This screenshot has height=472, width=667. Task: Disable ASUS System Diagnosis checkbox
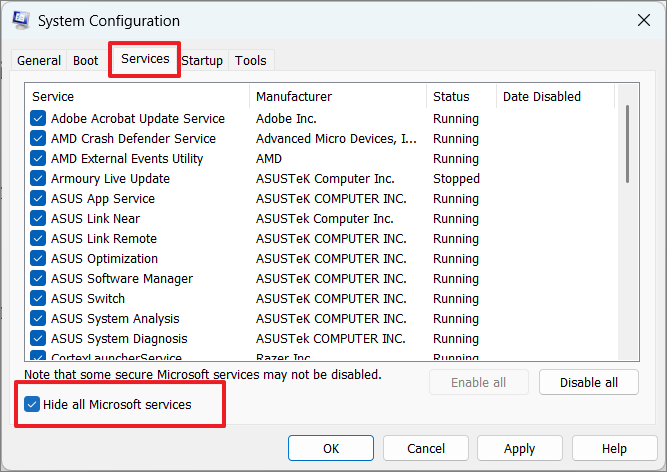[38, 338]
